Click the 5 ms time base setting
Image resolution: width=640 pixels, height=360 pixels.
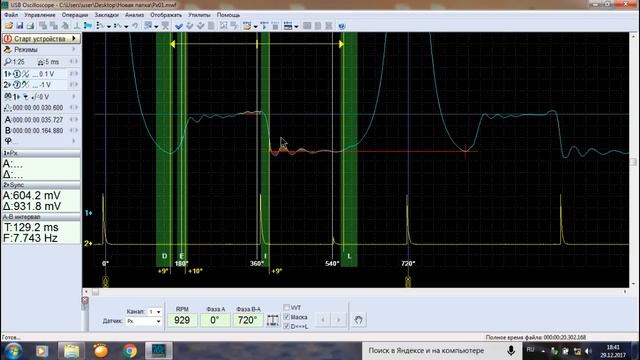[x=49, y=62]
